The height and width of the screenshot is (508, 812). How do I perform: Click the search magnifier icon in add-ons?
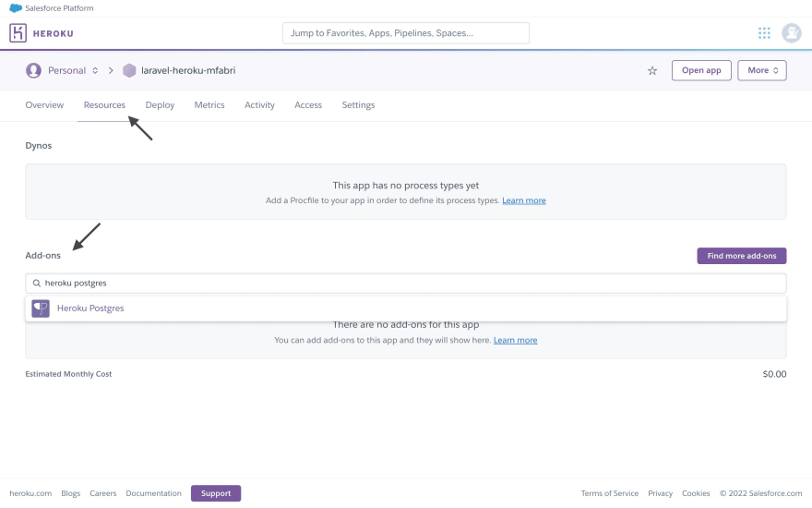(36, 283)
